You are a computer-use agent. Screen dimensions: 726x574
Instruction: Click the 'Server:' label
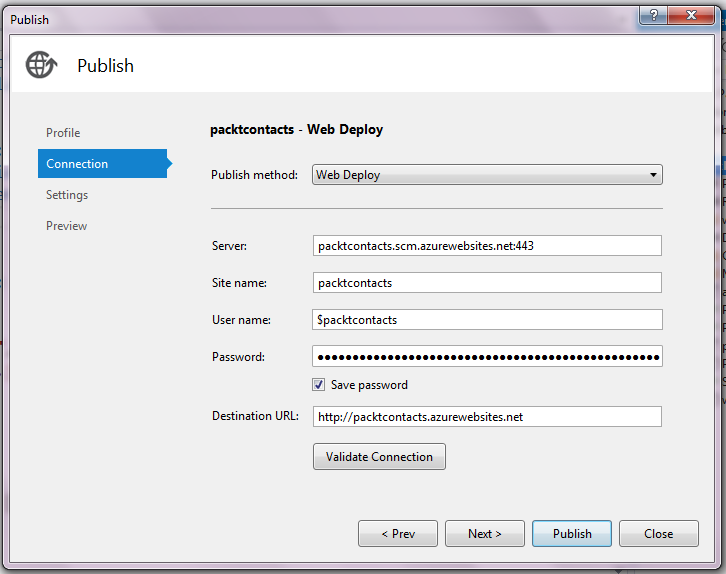click(x=229, y=246)
